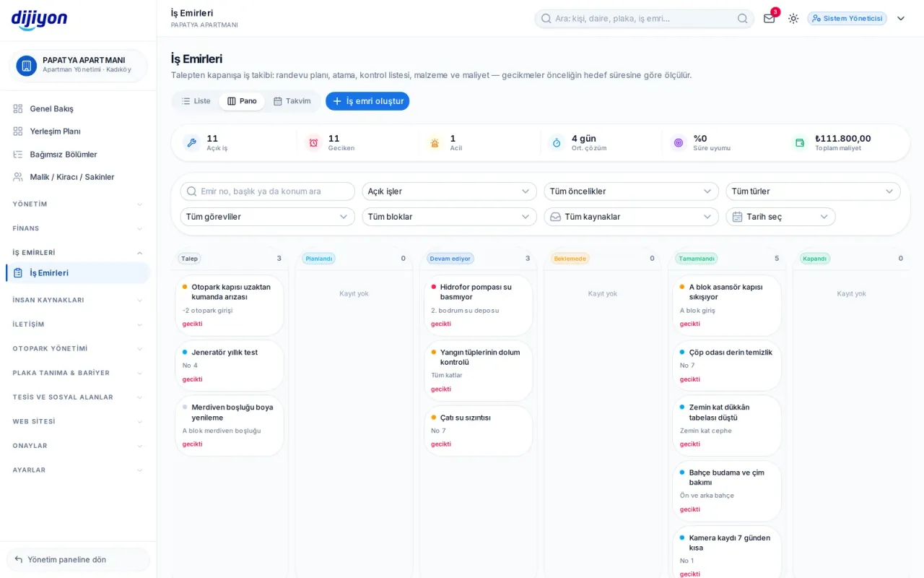This screenshot has height=578, width=924.
Task: Open the Tüm öncelikler dropdown
Action: pos(631,191)
